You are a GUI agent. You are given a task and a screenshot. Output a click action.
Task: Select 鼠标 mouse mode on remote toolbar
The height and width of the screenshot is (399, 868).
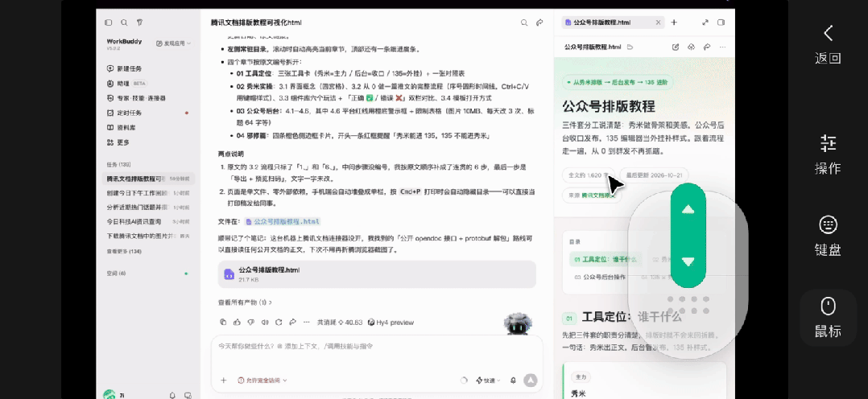(x=828, y=318)
